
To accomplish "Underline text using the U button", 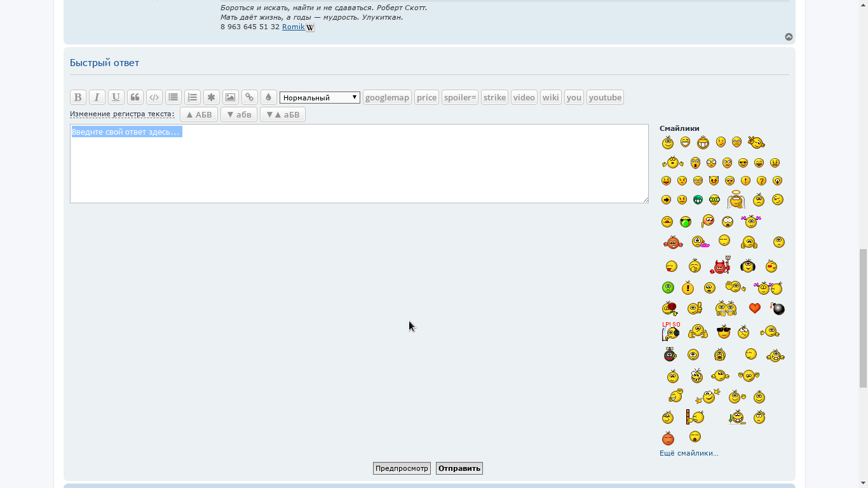I will [x=116, y=97].
